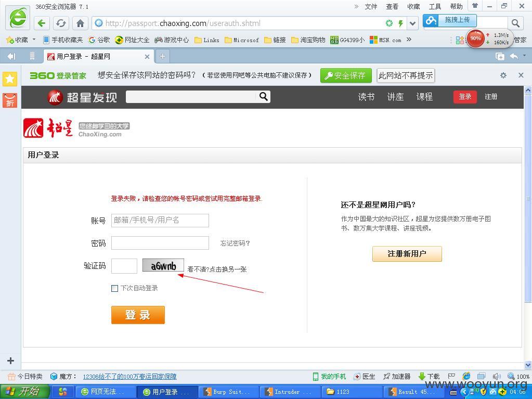
Task: Open the 收藏 menu in menu bar
Action: point(413,6)
